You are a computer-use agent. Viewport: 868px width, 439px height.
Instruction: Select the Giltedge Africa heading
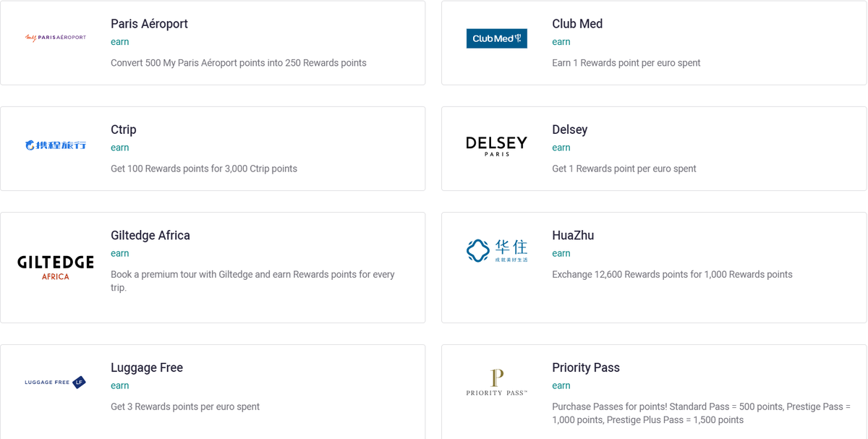[x=150, y=235]
